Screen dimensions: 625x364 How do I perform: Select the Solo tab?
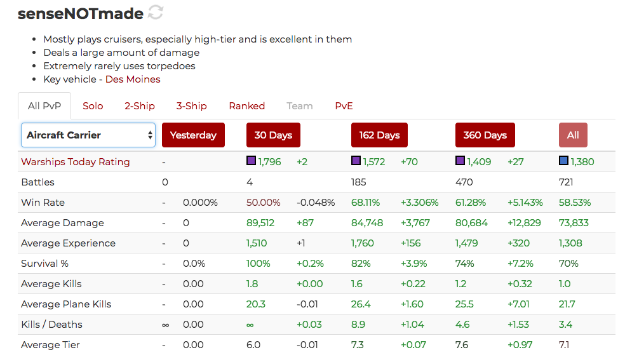pyautogui.click(x=93, y=106)
